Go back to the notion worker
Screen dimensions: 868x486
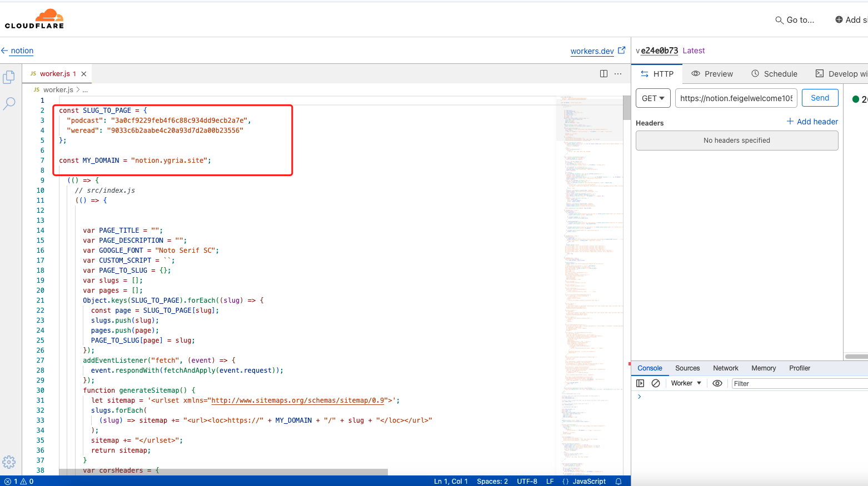(x=17, y=51)
